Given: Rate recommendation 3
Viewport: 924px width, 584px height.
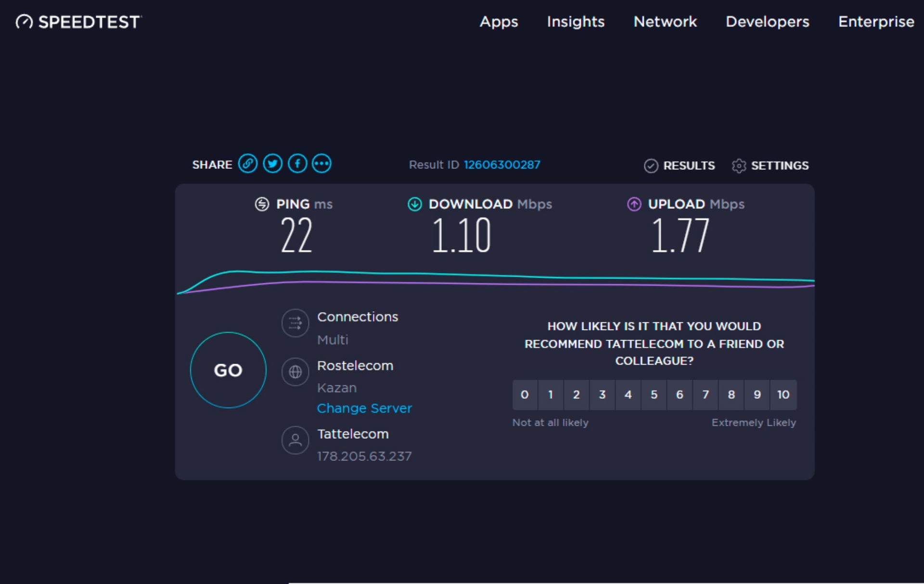Looking at the screenshot, I should 602,394.
